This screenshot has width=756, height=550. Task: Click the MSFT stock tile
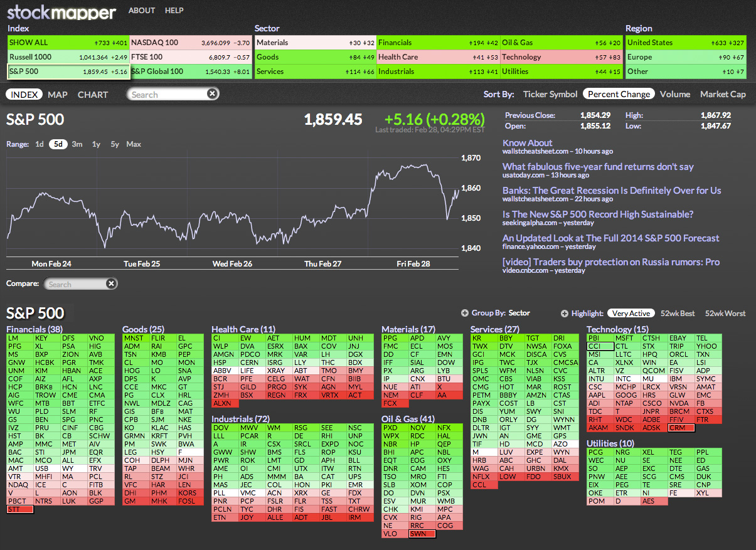pos(627,338)
